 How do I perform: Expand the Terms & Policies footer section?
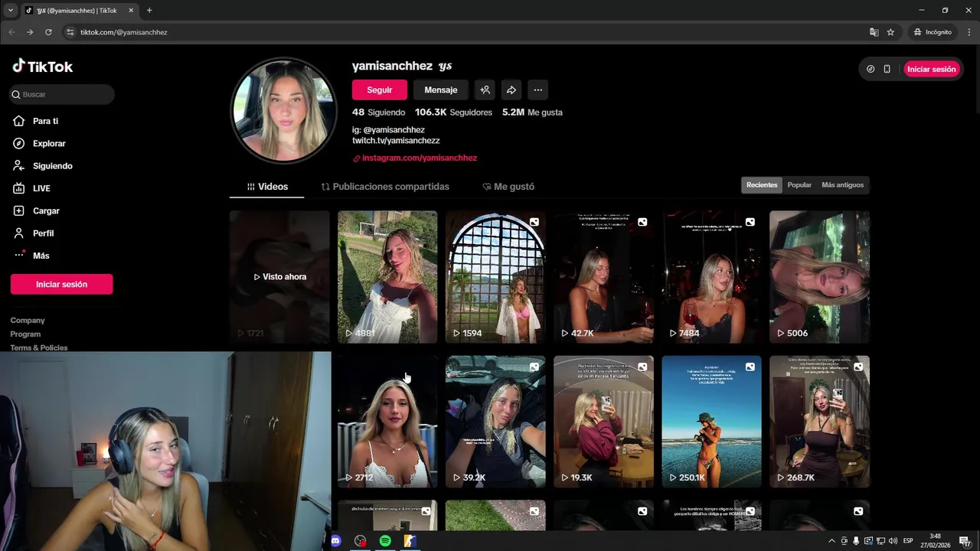[39, 347]
